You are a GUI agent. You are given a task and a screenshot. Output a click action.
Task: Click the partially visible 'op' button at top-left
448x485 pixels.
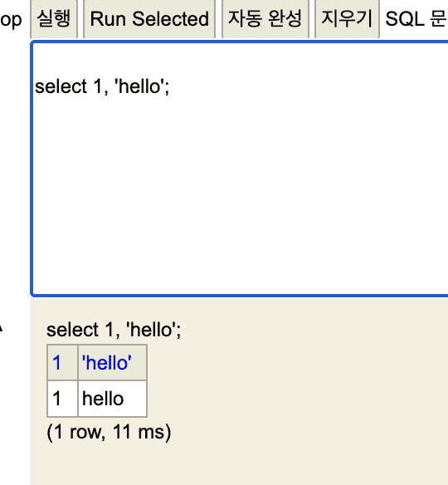[11, 19]
